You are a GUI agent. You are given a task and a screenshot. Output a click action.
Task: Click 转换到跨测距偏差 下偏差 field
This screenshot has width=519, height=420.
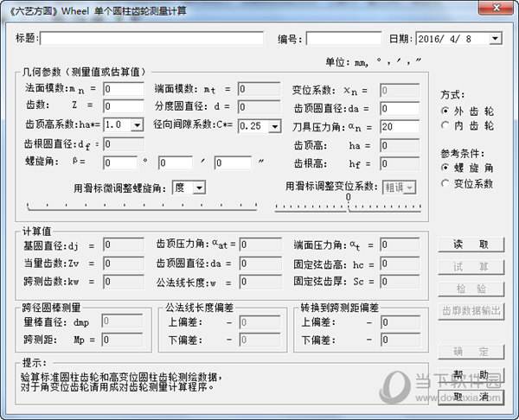(400, 340)
